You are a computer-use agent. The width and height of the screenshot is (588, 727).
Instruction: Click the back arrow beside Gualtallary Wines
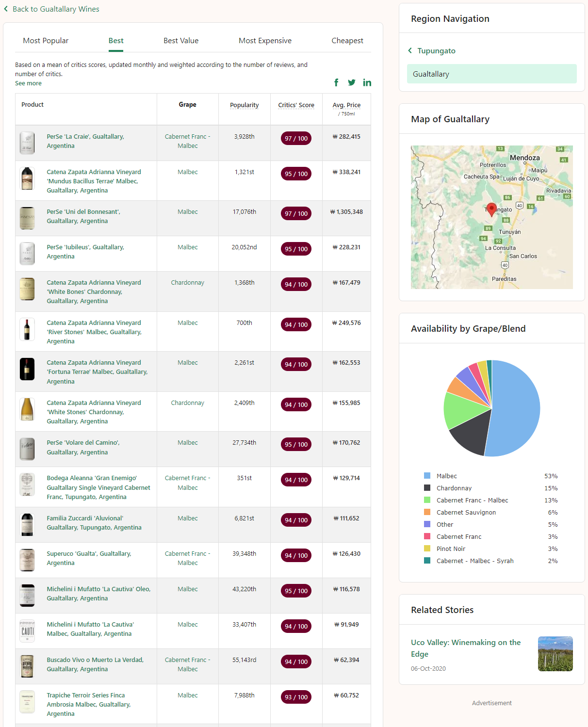click(6, 9)
